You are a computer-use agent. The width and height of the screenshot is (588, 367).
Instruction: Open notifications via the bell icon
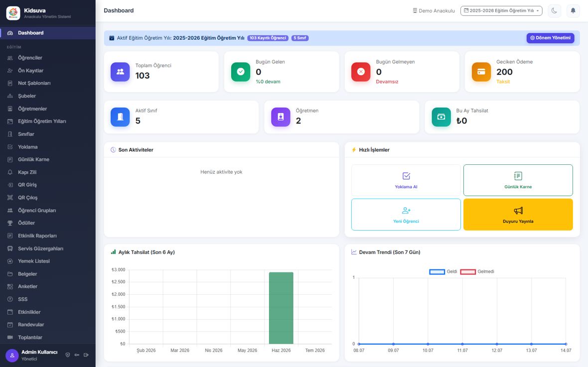(573, 11)
